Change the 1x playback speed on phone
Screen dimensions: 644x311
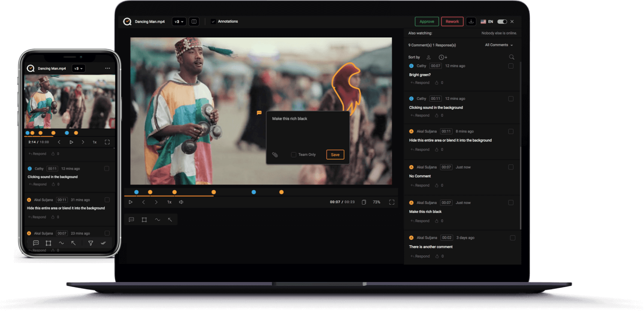[x=94, y=142]
